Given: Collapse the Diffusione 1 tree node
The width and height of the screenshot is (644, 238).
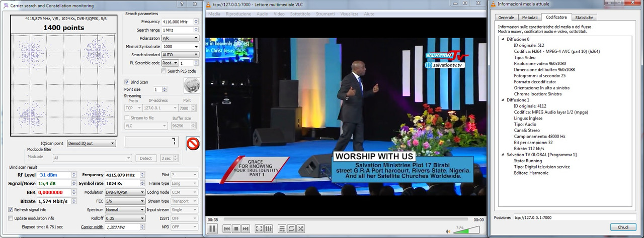Looking at the screenshot, I should point(502,100).
